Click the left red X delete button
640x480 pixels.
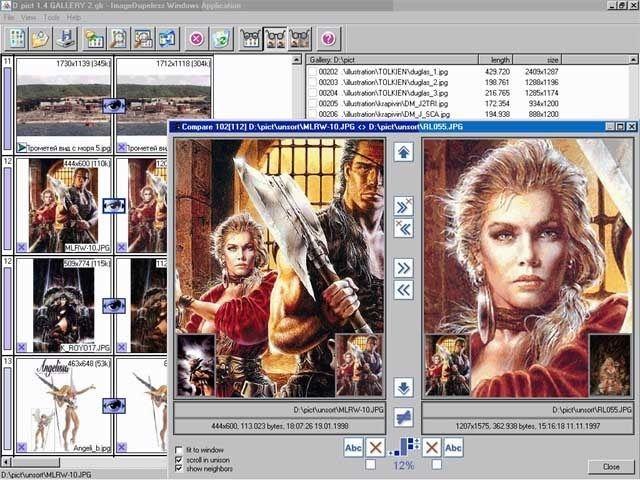point(375,447)
